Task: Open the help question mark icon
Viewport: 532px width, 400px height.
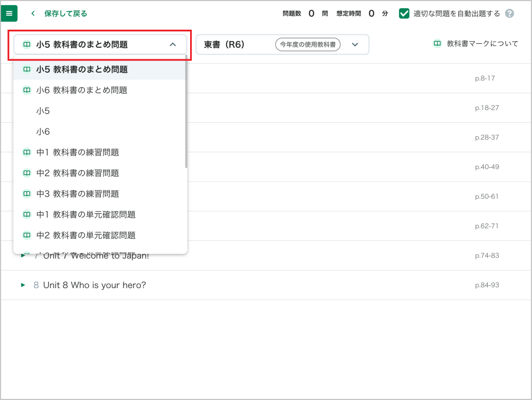Action: pyautogui.click(x=509, y=14)
